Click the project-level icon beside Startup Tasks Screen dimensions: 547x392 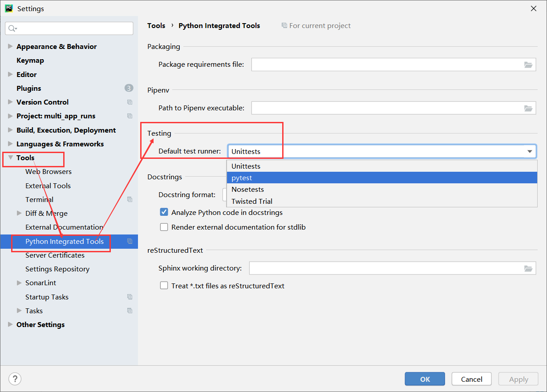[x=130, y=297]
